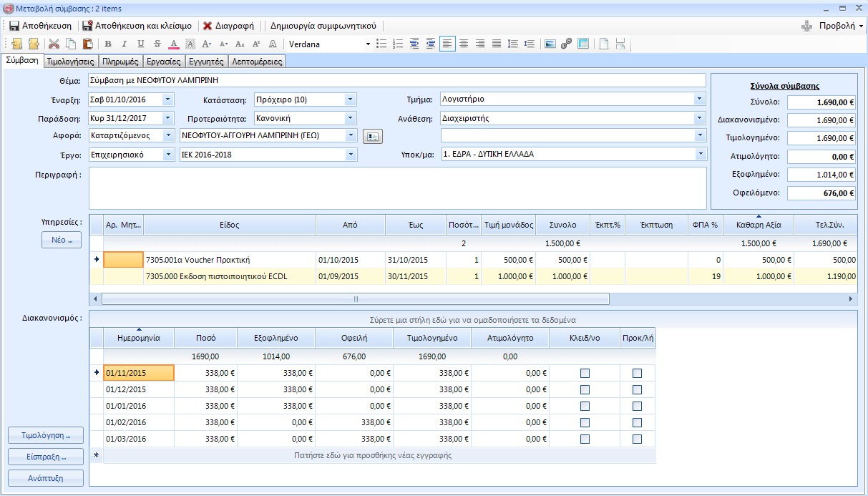Click the Cut scissors icon
Image resolution: width=868 pixels, height=496 pixels.
54,44
